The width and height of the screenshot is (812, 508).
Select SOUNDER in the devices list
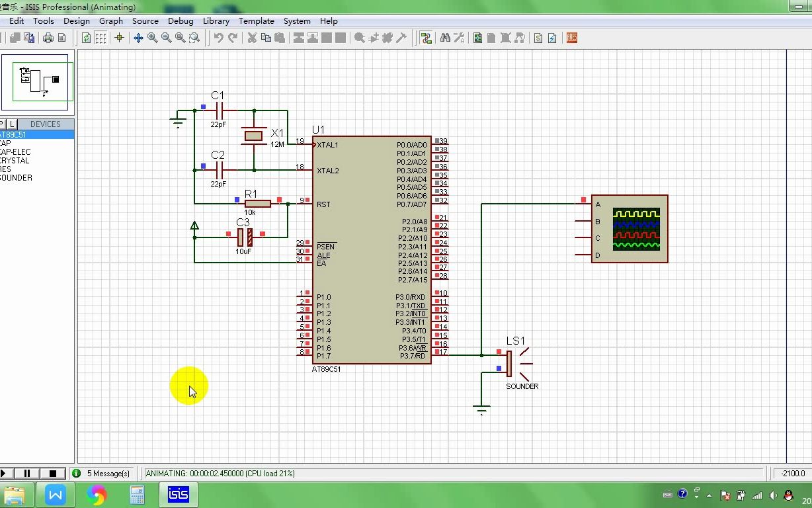[x=16, y=178]
